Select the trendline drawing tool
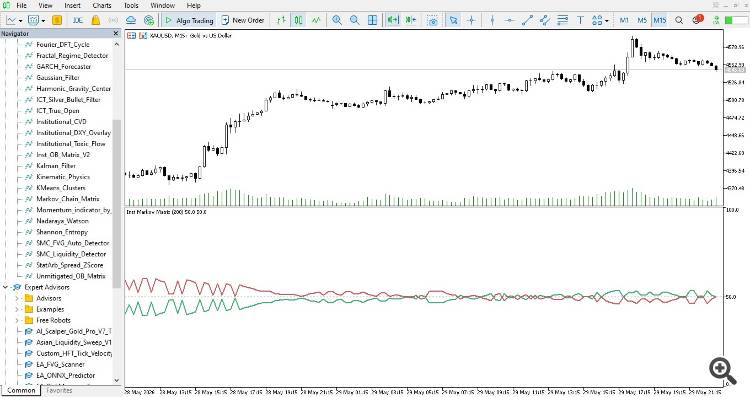750x397 pixels. click(528, 21)
